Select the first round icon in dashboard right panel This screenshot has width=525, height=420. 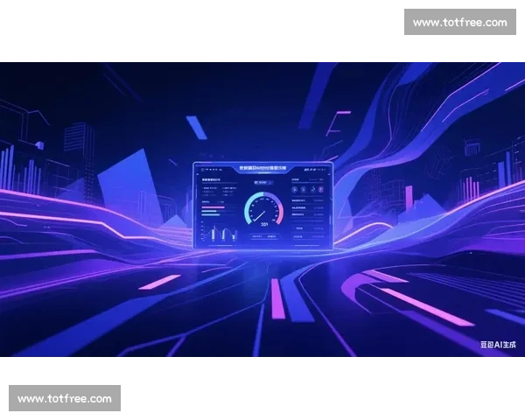pos(294,190)
